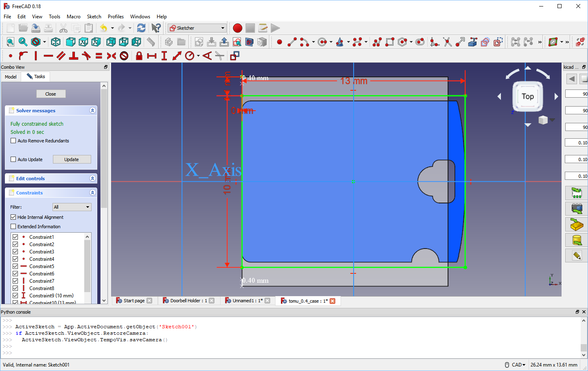Collapse the Solver messages section
The image size is (588, 371).
92,111
